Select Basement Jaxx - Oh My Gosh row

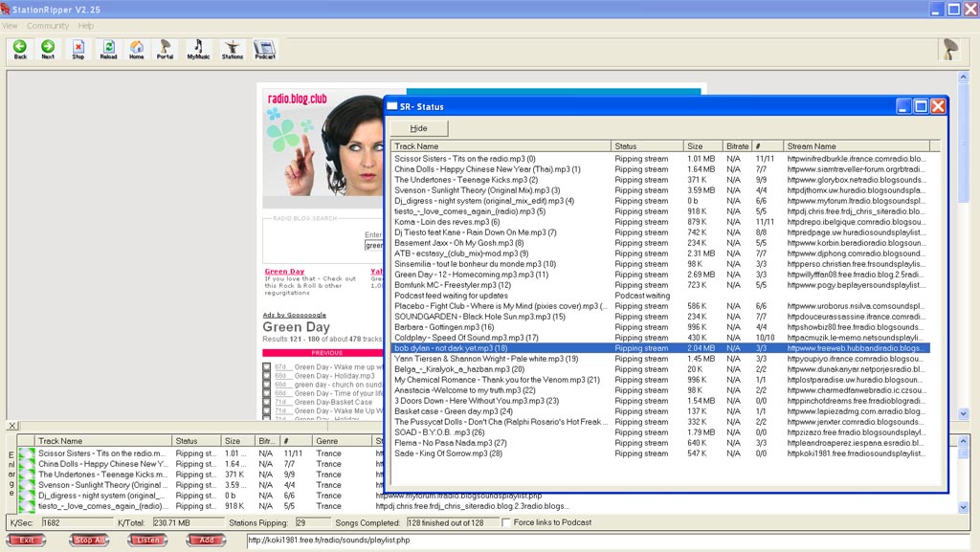(x=660, y=243)
